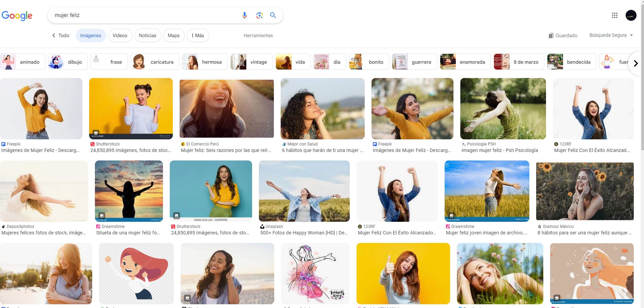Image resolution: width=644 pixels, height=308 pixels.
Task: Open 'imagen mujer feliz - Psh Psicología' link
Action: 500,150
